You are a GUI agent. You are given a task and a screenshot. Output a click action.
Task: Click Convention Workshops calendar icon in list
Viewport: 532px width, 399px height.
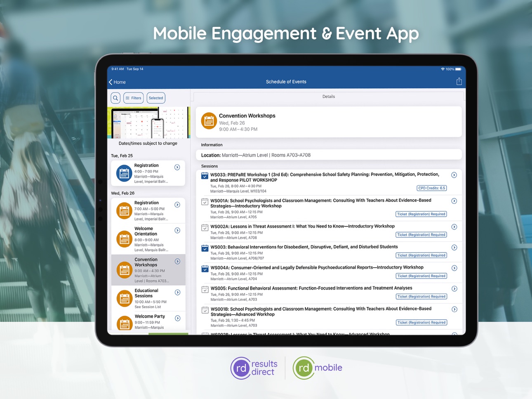click(124, 270)
